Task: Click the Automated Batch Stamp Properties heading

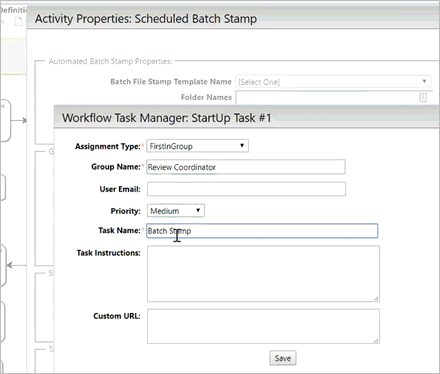Action: pyautogui.click(x=110, y=61)
